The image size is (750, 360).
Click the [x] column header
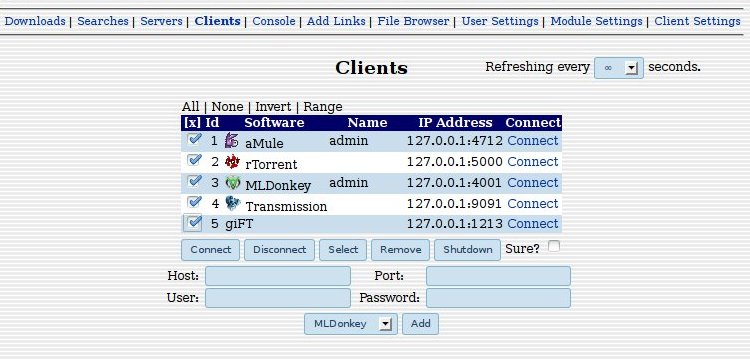[192, 123]
